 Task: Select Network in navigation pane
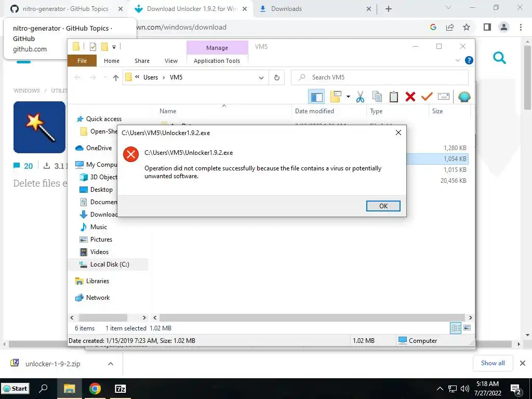(98, 298)
